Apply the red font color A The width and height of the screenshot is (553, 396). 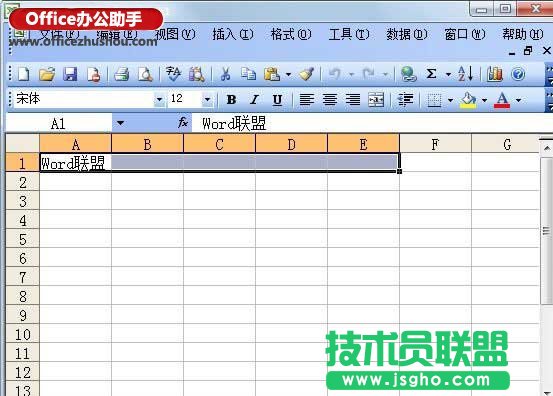coord(502,100)
